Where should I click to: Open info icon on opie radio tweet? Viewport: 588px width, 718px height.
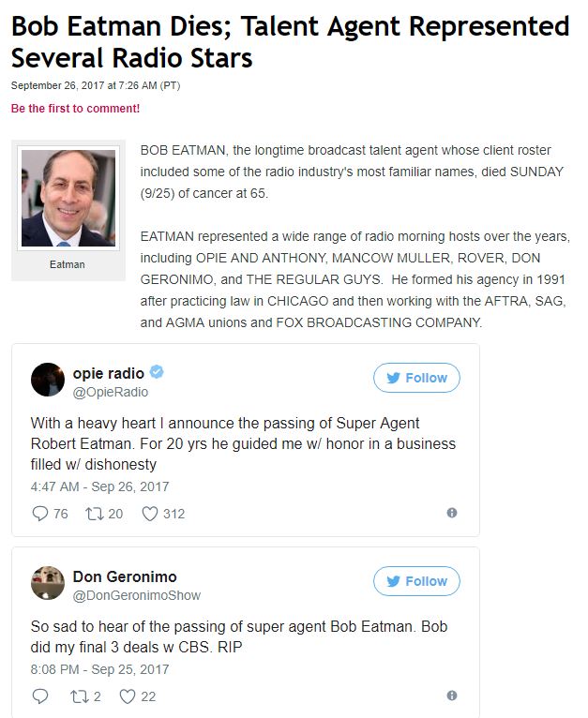[452, 513]
